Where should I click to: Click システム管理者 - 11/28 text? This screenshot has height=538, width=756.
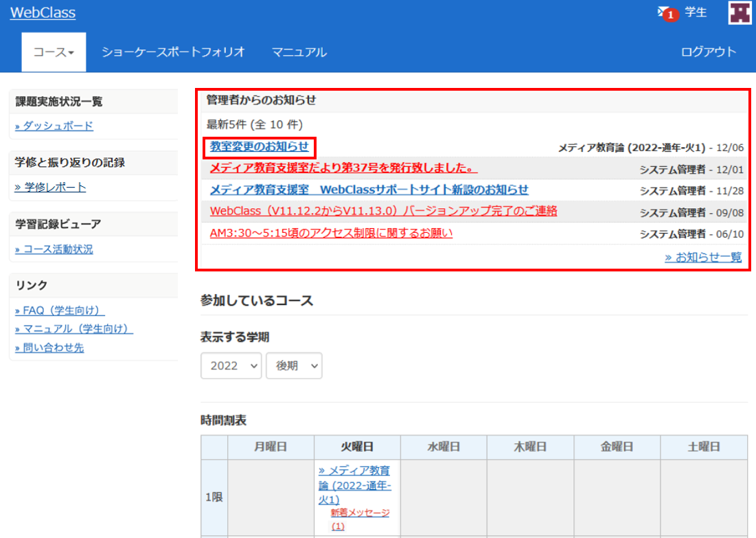691,191
